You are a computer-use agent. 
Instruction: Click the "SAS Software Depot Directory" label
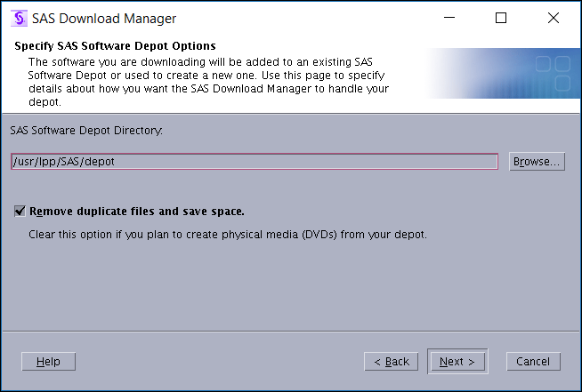(x=86, y=130)
